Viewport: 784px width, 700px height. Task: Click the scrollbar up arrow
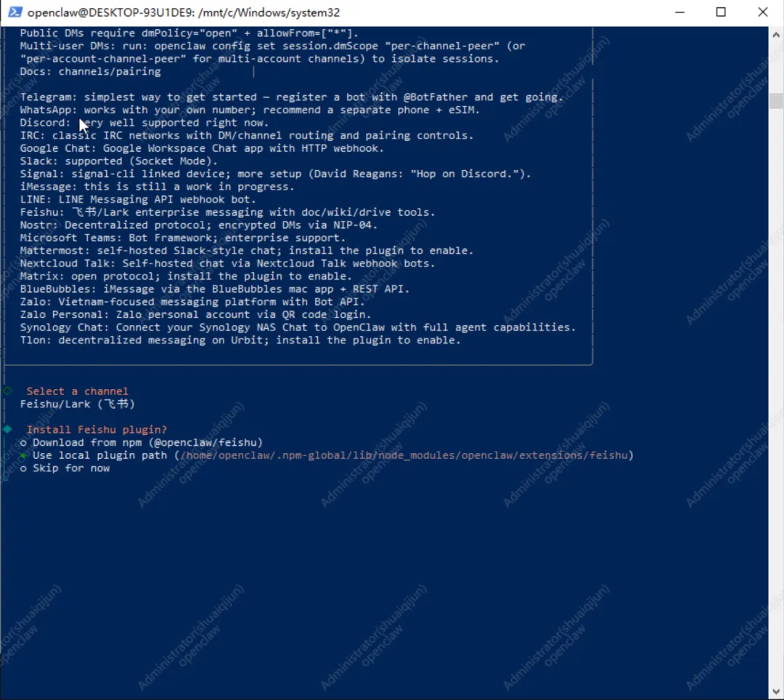pyautogui.click(x=776, y=35)
